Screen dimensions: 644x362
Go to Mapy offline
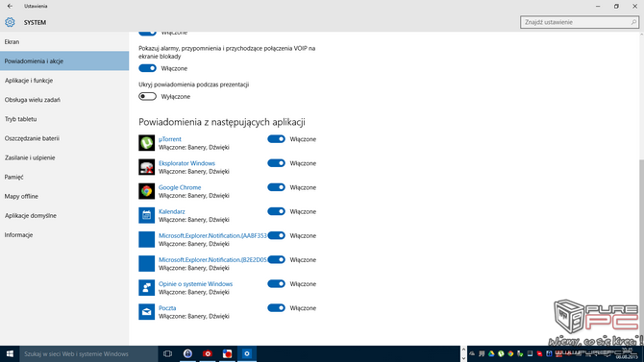tap(64, 196)
